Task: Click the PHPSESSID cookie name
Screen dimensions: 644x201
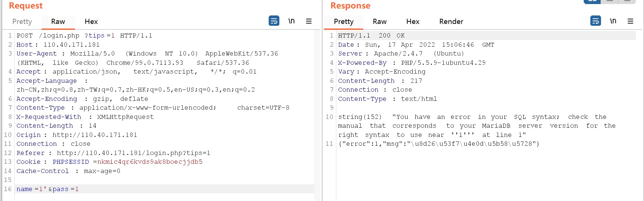Action: coord(71,162)
